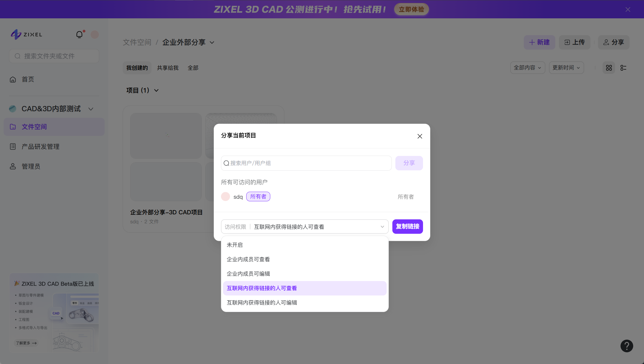This screenshot has width=644, height=364.
Task: Switch to the 共享给我 tab
Action: (168, 68)
